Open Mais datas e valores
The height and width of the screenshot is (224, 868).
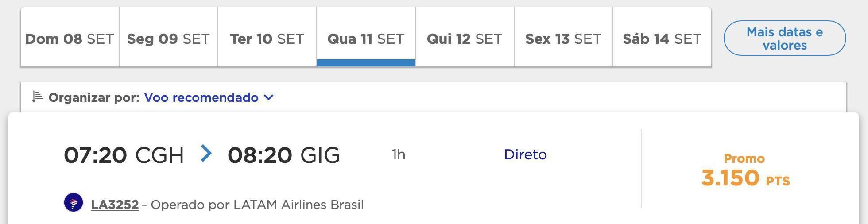coord(785,38)
